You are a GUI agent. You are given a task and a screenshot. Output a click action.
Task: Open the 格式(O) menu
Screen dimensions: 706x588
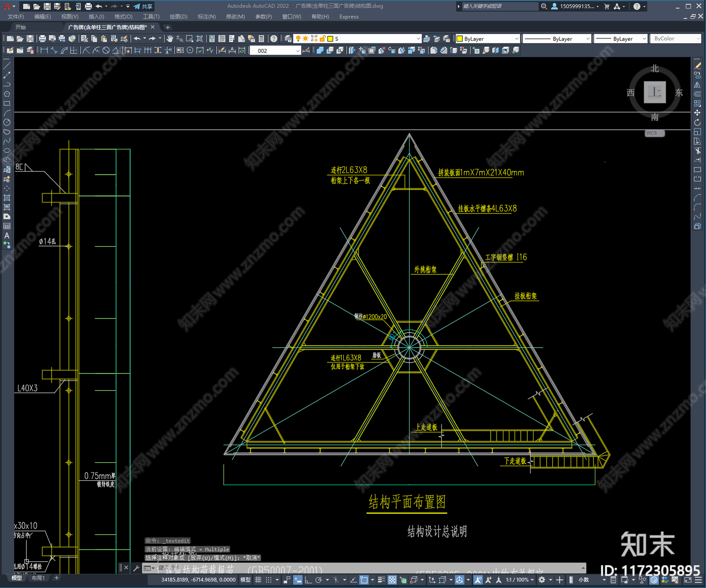pos(124,17)
